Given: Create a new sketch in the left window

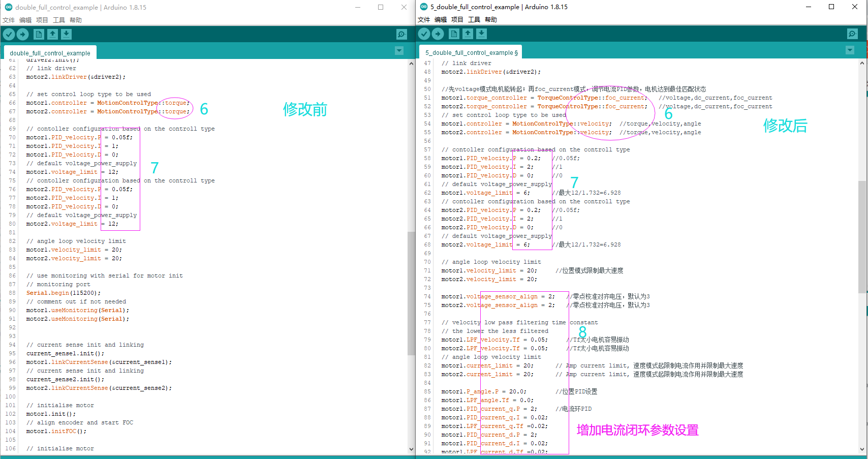Looking at the screenshot, I should [x=39, y=34].
